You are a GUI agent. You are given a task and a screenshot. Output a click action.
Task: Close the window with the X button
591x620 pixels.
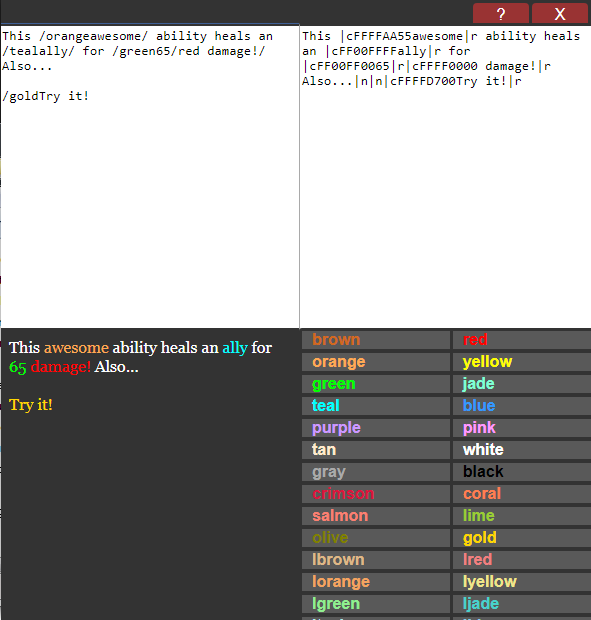pos(559,13)
